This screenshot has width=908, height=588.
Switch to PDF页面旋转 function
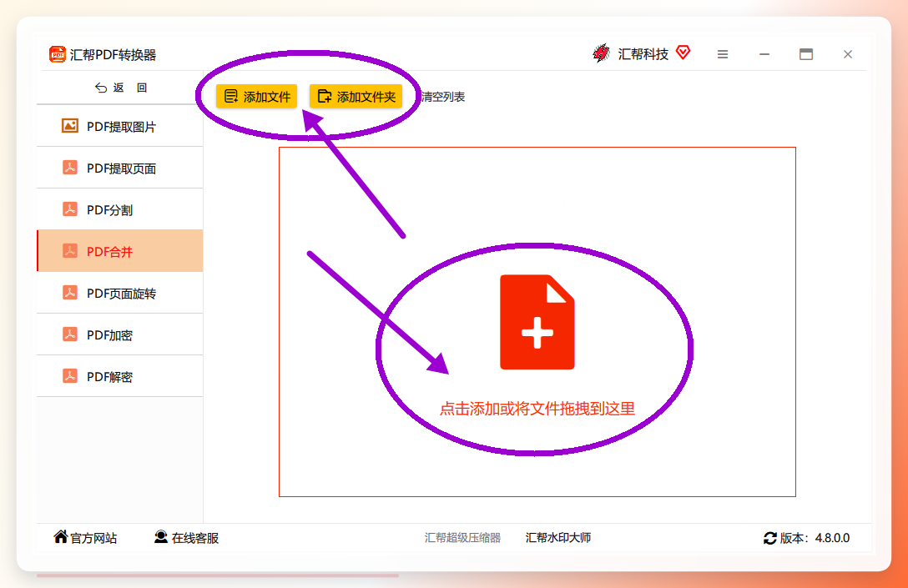120,293
